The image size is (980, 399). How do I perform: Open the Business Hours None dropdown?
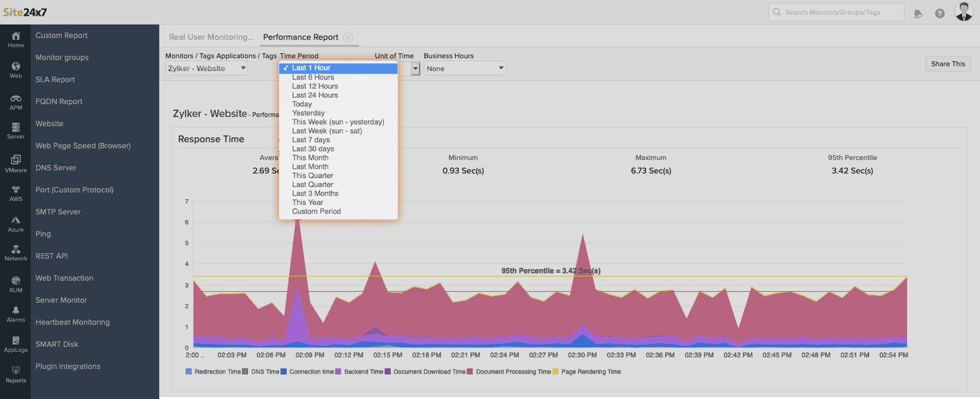pyautogui.click(x=465, y=69)
